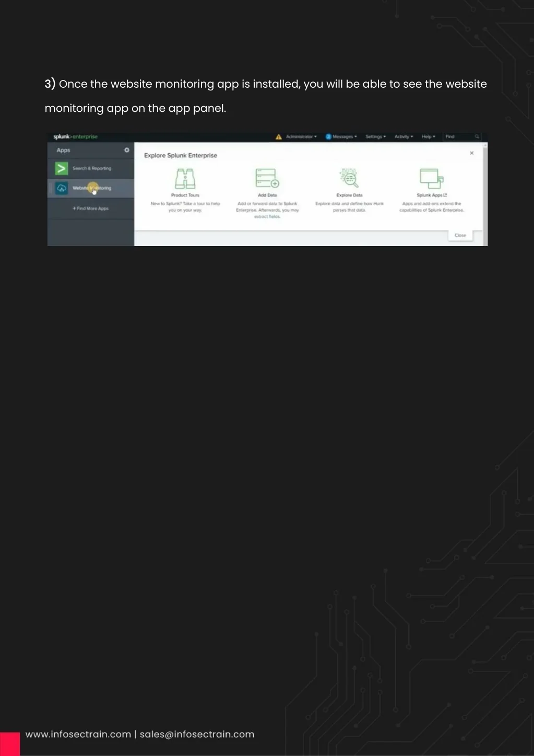
Task: Click the blue Messages count badge
Action: pos(328,137)
